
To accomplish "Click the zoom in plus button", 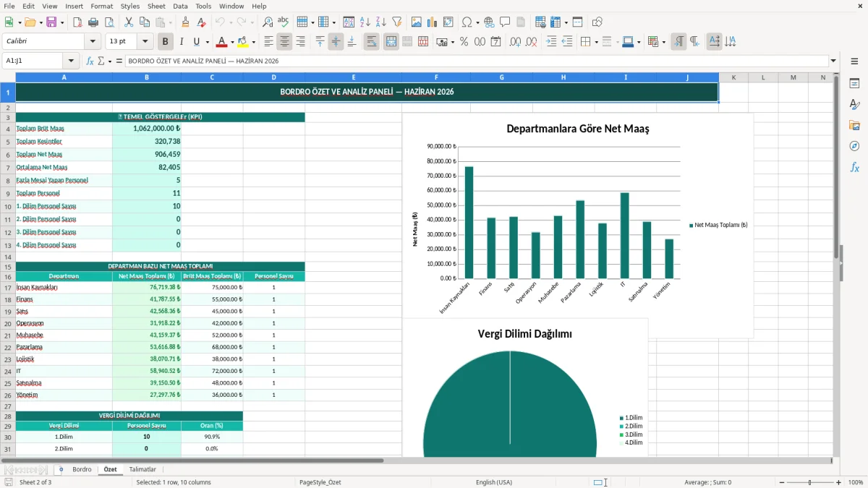I will click(838, 482).
